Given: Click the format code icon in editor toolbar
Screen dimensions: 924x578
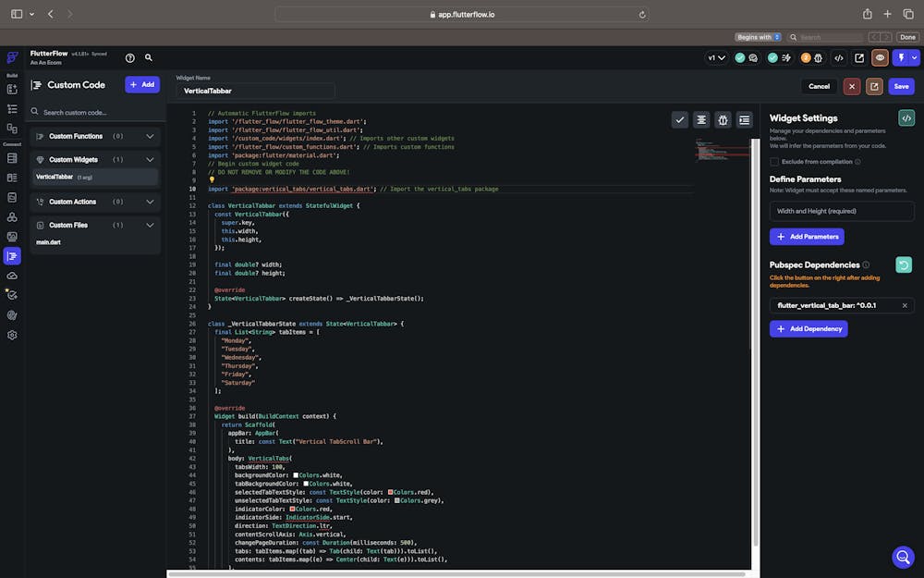Looking at the screenshot, I should [701, 119].
